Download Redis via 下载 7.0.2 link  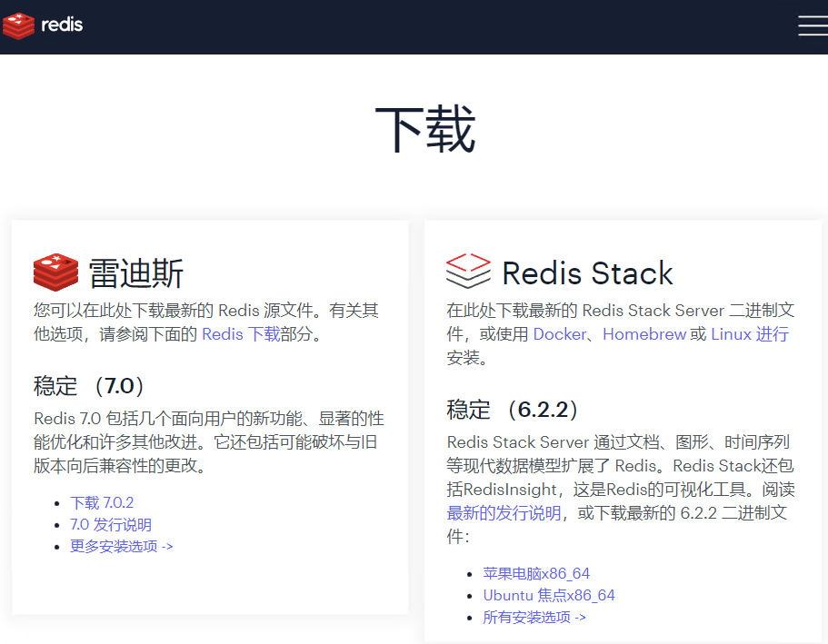pos(102,501)
